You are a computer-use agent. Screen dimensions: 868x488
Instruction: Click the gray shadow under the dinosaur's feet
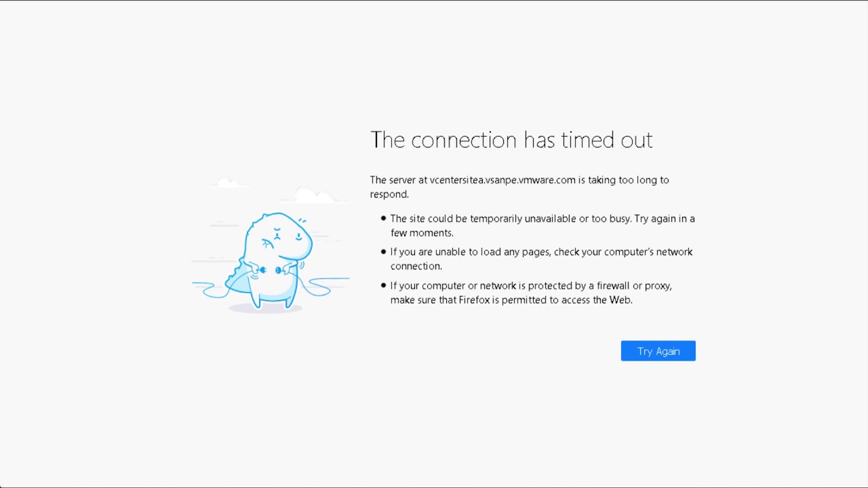[x=264, y=309]
